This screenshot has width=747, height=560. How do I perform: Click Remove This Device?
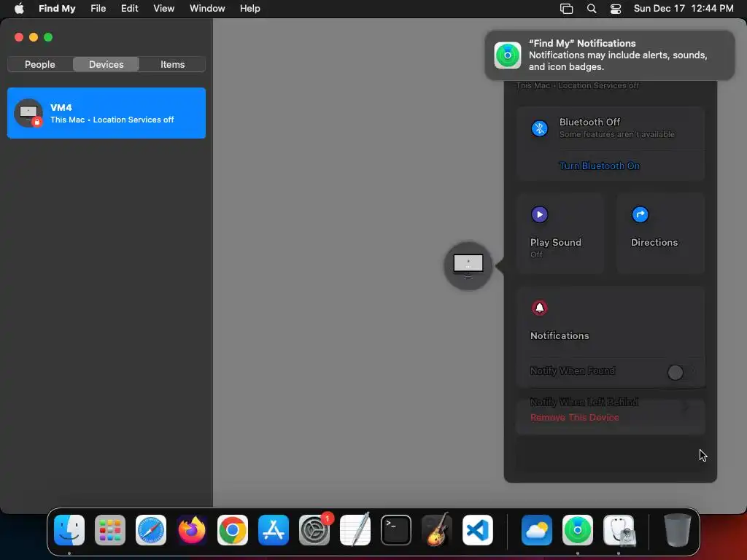(x=575, y=417)
